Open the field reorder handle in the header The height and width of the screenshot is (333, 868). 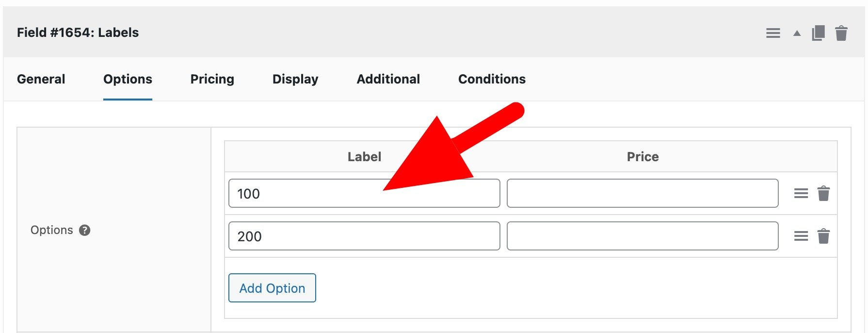(773, 33)
